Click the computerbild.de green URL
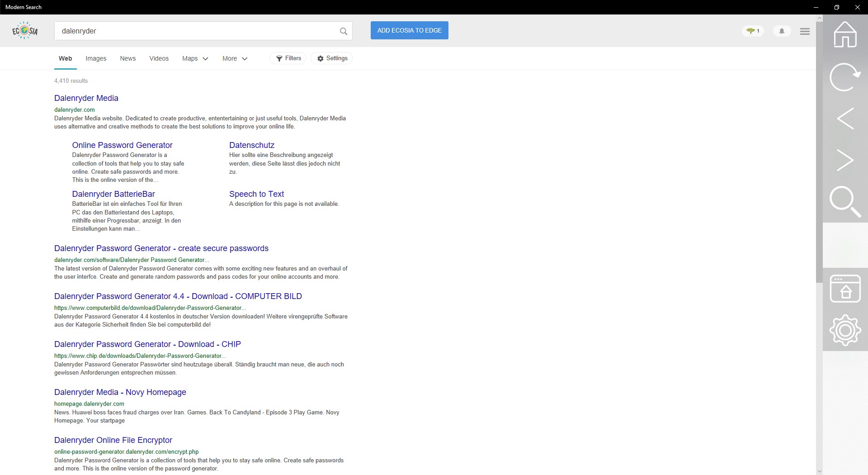The width and height of the screenshot is (868, 475). 150,308
